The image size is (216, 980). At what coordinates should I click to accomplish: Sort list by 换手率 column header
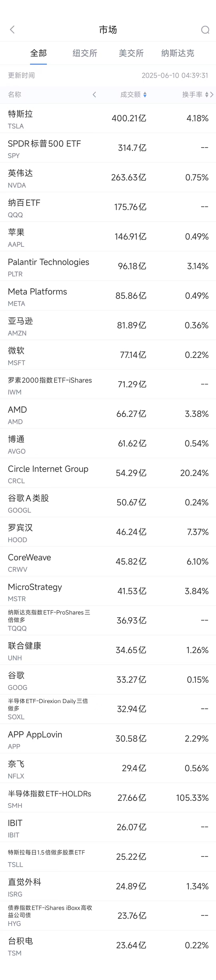tap(192, 94)
